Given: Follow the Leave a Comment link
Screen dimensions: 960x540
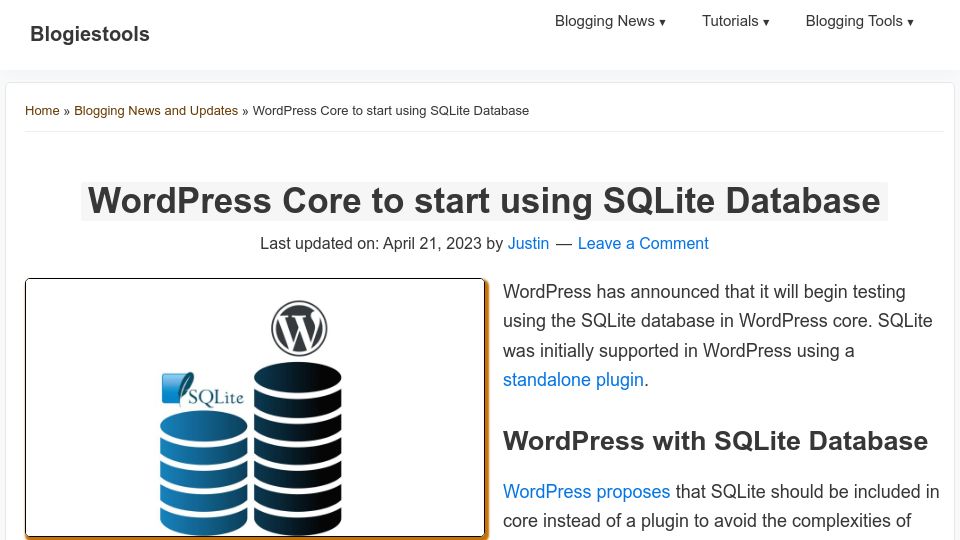Looking at the screenshot, I should click(x=643, y=244).
